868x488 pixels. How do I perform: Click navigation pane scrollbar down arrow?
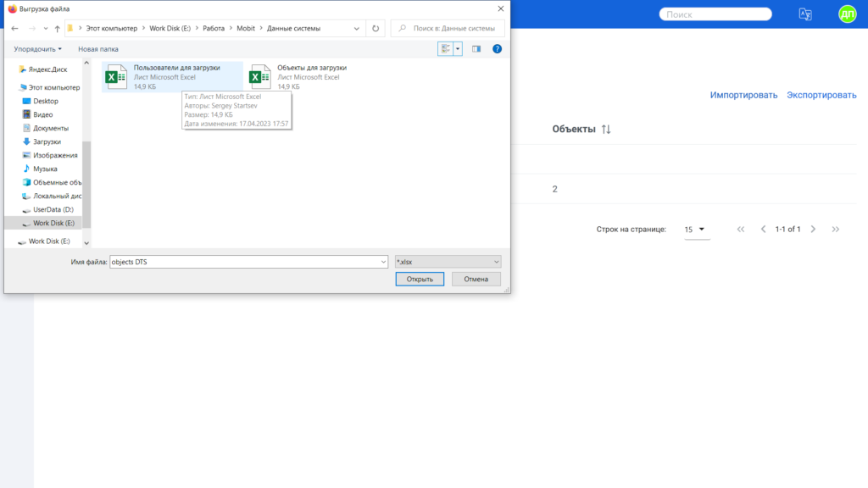86,243
